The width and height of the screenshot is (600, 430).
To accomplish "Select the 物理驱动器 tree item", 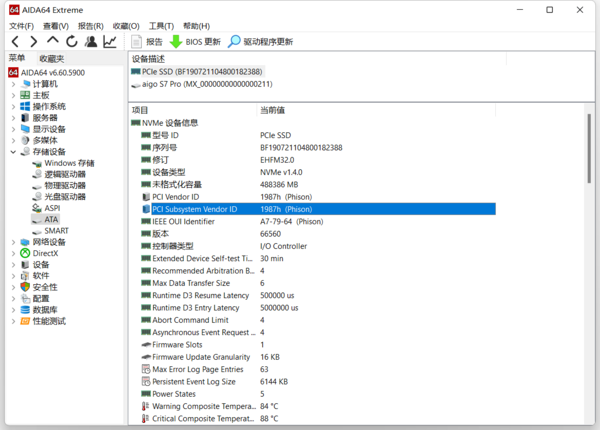I will pos(59,186).
